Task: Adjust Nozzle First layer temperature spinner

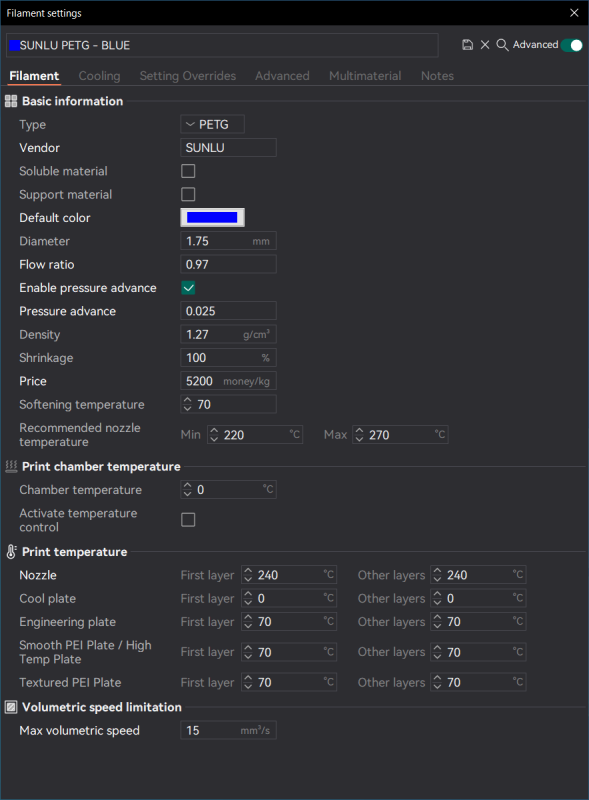Action: point(248,575)
